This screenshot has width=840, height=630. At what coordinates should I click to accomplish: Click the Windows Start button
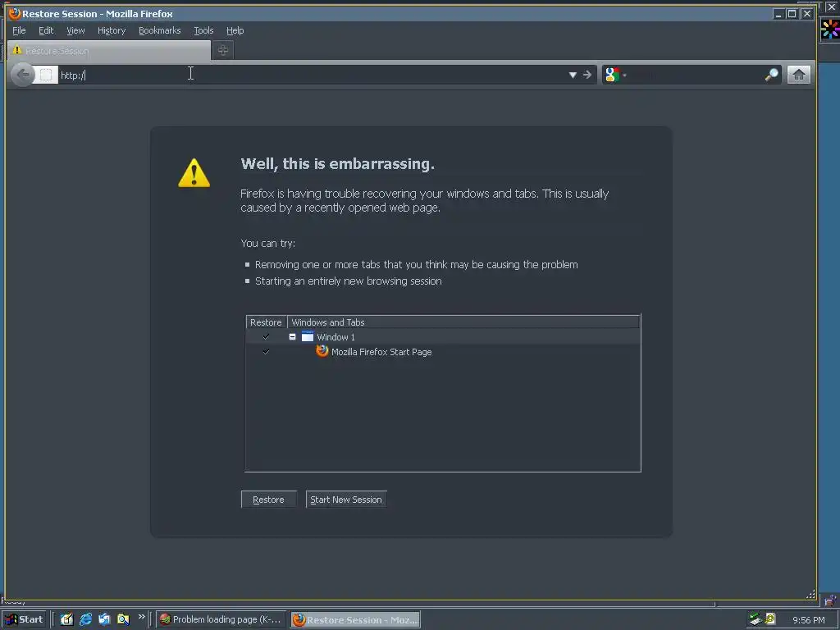pos(25,619)
